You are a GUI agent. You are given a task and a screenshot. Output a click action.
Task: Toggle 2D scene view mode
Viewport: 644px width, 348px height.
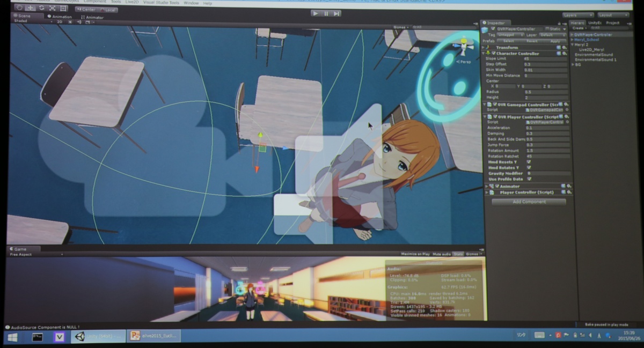60,22
